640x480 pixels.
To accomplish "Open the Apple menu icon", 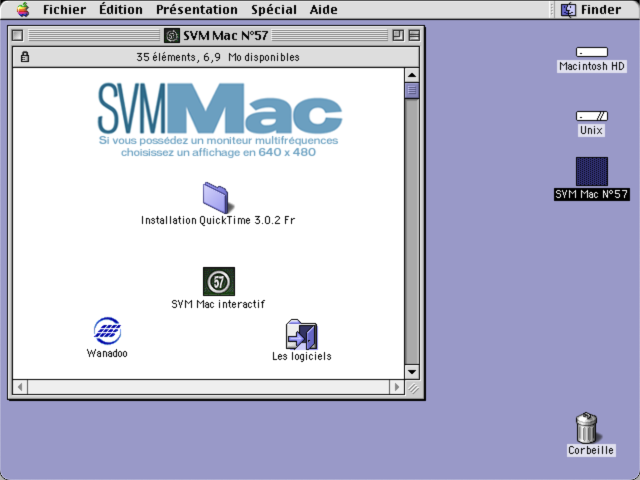I will (23, 9).
